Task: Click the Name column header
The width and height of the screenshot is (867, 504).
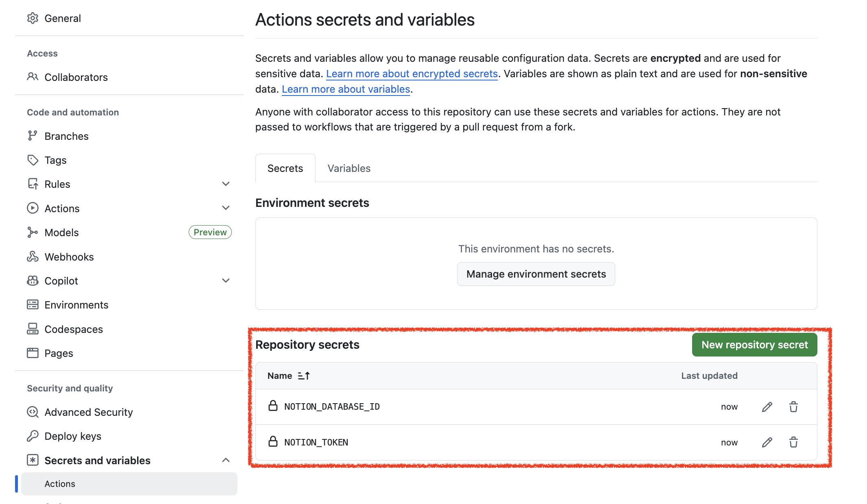Action: [x=280, y=376]
